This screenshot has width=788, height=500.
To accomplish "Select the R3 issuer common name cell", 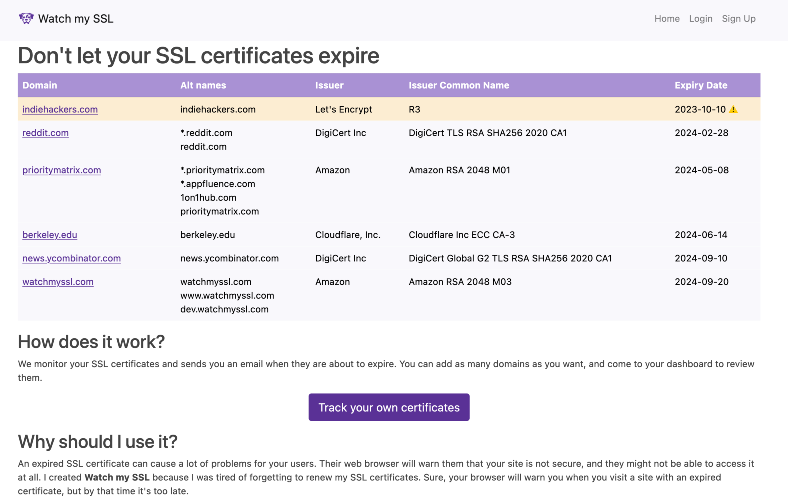I will click(414, 110).
